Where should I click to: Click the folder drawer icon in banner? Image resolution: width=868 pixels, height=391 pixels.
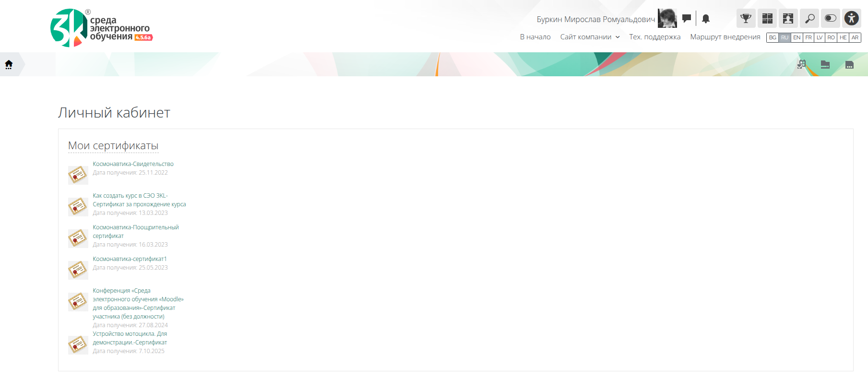click(x=825, y=64)
